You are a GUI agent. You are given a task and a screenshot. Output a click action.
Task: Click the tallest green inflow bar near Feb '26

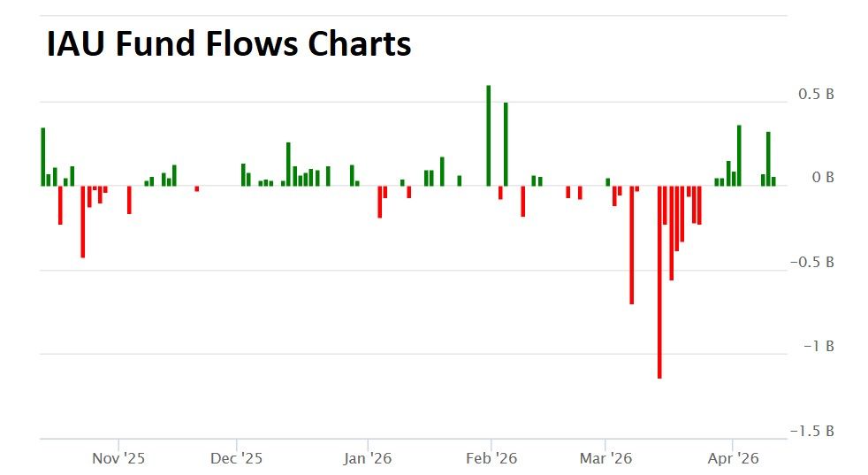(488, 135)
